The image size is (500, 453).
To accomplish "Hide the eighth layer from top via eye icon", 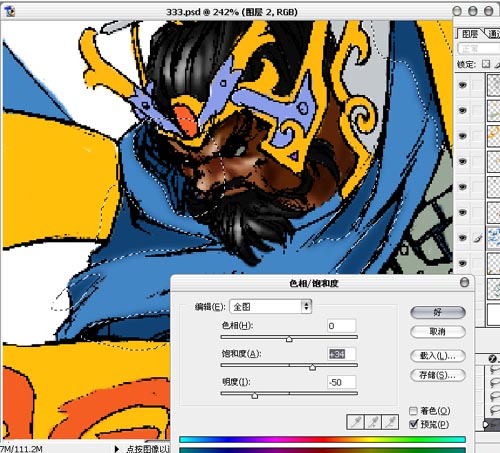I will point(462,263).
